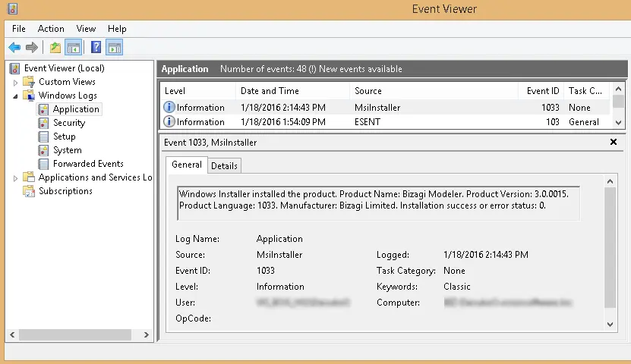Click the Windows Logs folder icon
Screen dimensions: 631x364
(x=29, y=96)
